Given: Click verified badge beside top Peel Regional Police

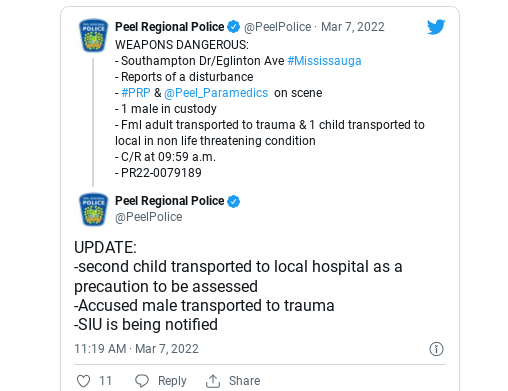Looking at the screenshot, I should 233,27.
